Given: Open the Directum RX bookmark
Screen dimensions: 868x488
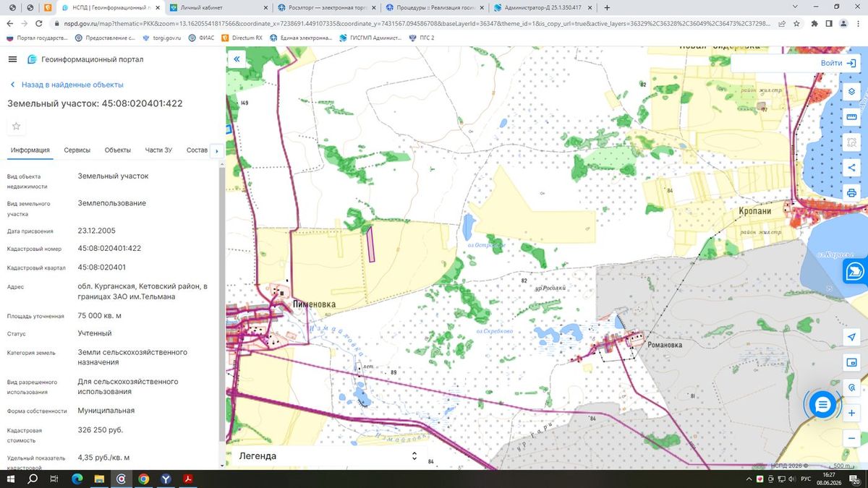Looking at the screenshot, I should (x=242, y=38).
